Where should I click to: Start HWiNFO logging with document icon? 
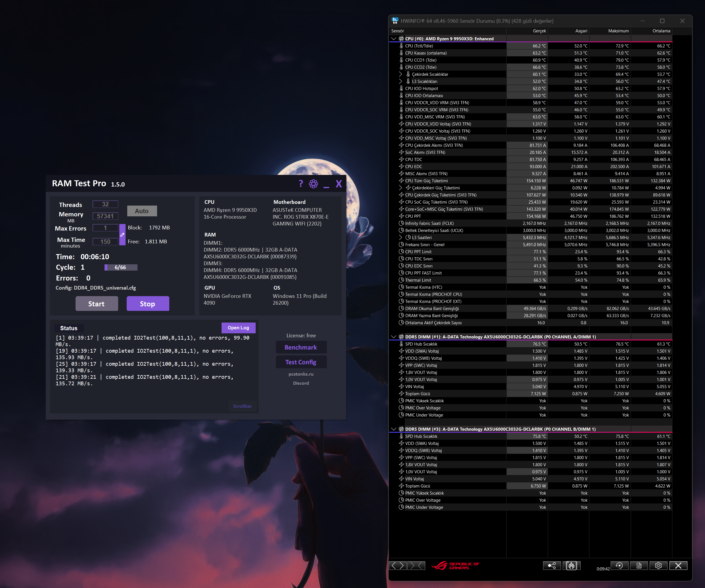pos(639,566)
